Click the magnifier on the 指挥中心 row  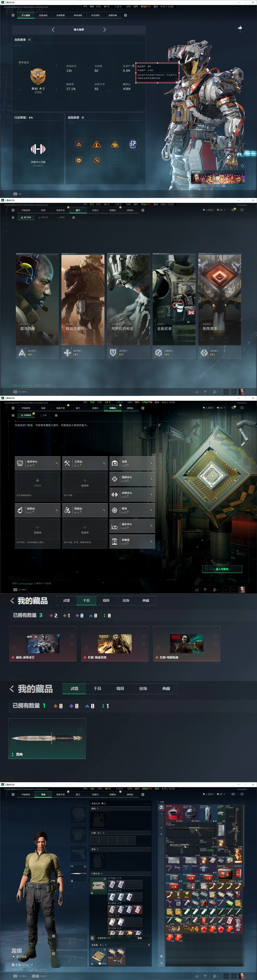click(x=151, y=479)
